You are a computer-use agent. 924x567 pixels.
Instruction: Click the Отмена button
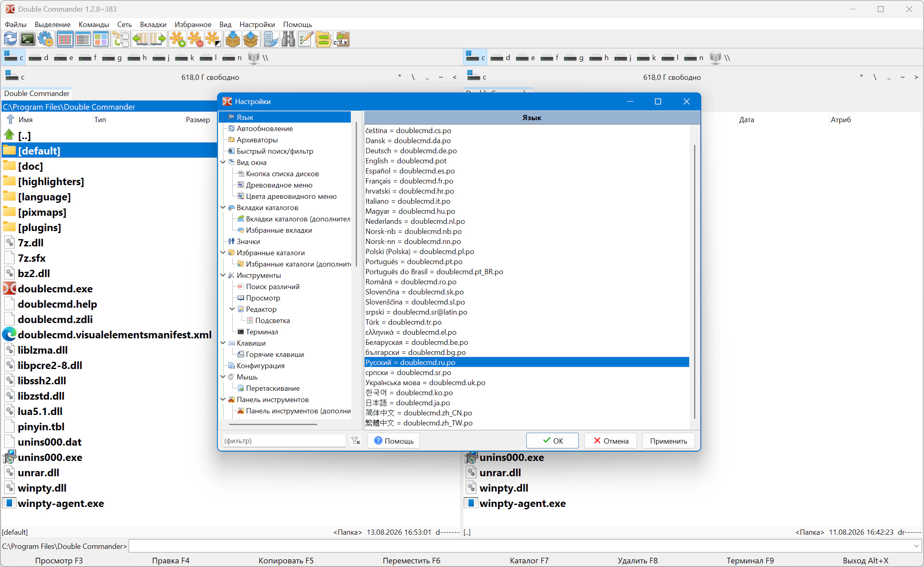click(x=611, y=441)
